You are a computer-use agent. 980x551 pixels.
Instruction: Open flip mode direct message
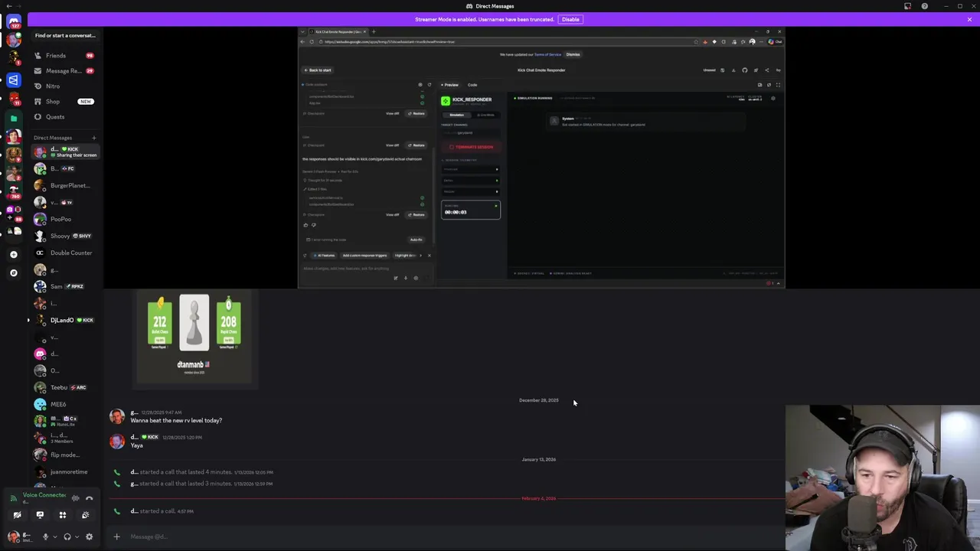click(64, 455)
